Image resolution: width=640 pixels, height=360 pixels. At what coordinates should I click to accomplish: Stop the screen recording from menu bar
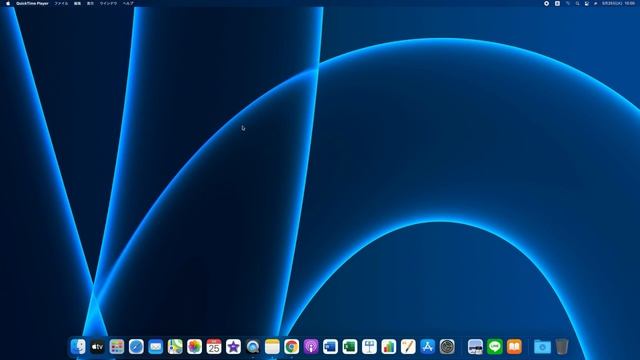(547, 3)
